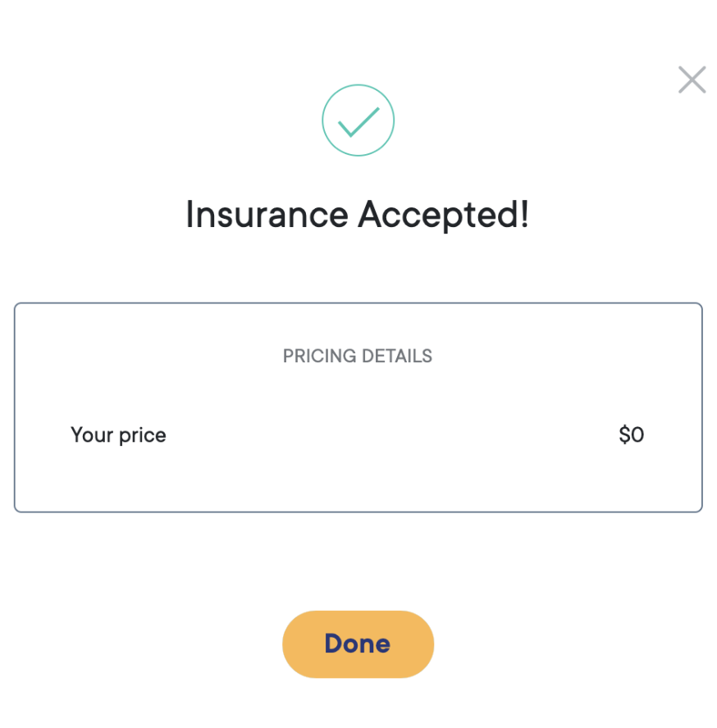Tap the teal circle with checkmark
The width and height of the screenshot is (717, 728).
(x=358, y=121)
